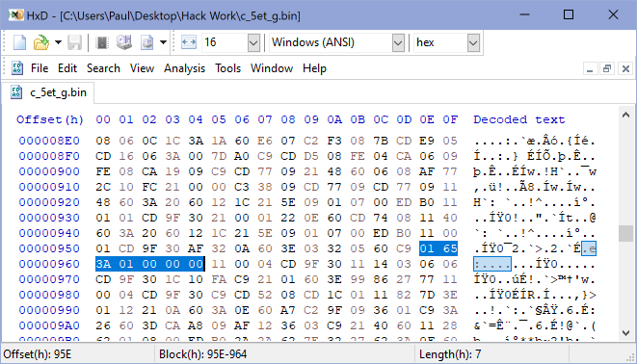Close the inner c_5et_g.bin document

625,68
